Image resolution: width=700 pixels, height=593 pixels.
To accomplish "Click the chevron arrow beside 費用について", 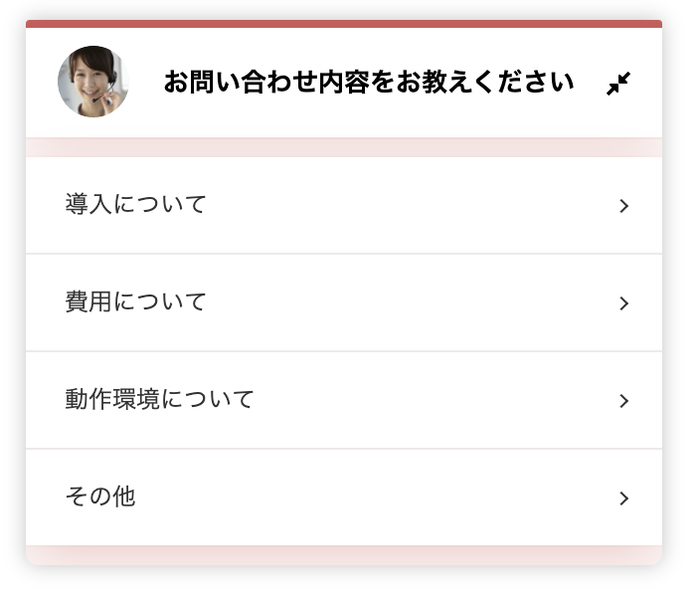I will [624, 303].
